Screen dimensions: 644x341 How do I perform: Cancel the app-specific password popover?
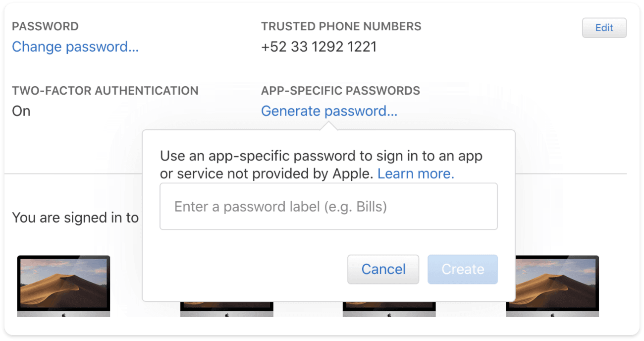click(383, 269)
